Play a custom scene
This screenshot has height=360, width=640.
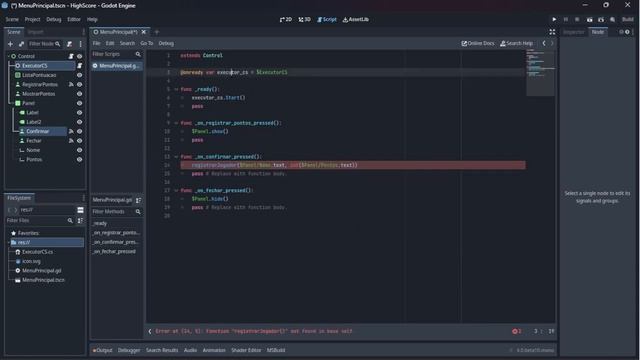[x=601, y=19]
